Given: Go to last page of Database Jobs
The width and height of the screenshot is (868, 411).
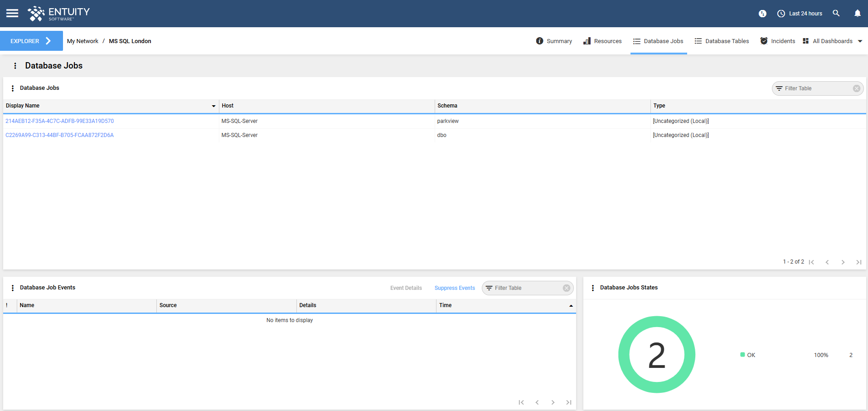Looking at the screenshot, I should pos(859,262).
